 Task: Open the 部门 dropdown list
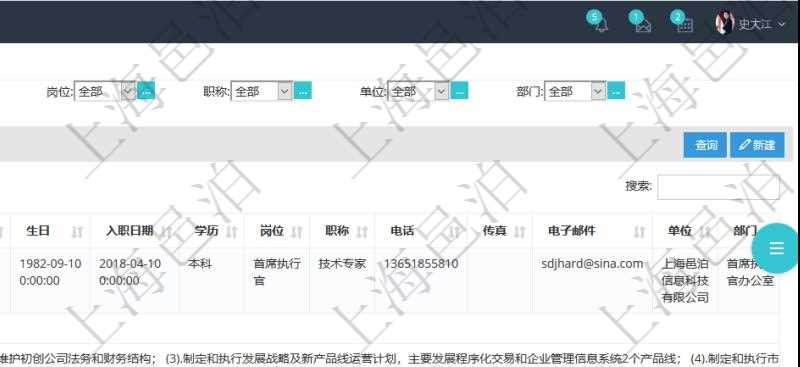tap(575, 91)
